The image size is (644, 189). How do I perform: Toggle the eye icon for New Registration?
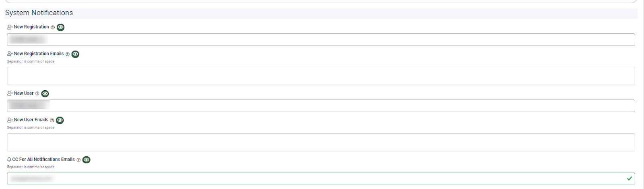60,27
